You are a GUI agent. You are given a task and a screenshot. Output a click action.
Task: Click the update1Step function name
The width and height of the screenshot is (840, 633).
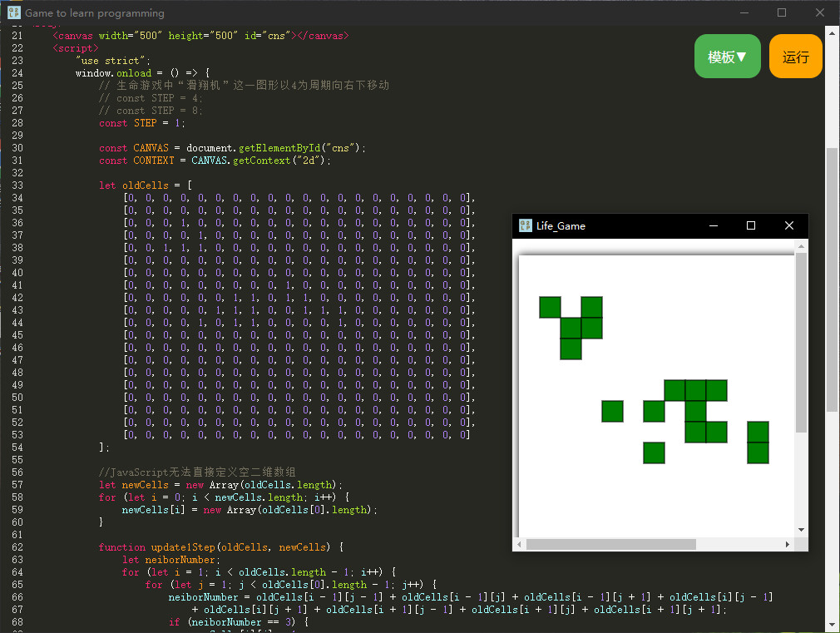181,546
